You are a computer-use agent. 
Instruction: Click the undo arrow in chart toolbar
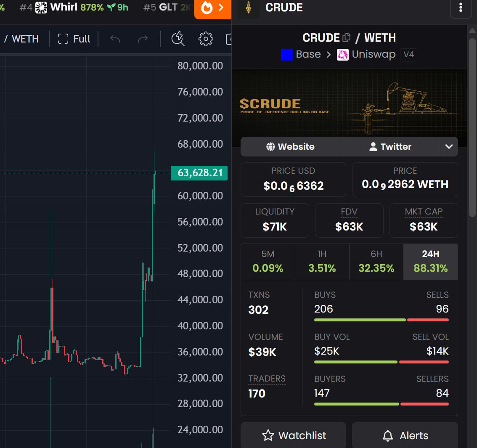coord(115,39)
